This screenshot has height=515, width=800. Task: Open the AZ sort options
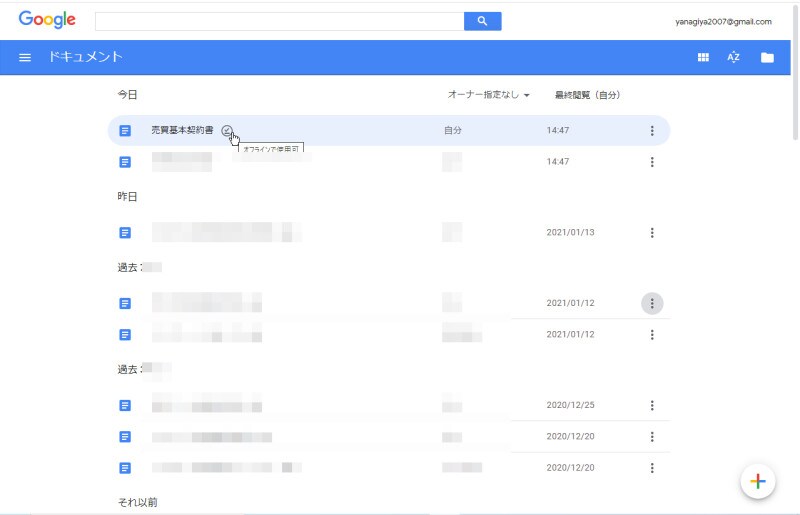pyautogui.click(x=733, y=57)
